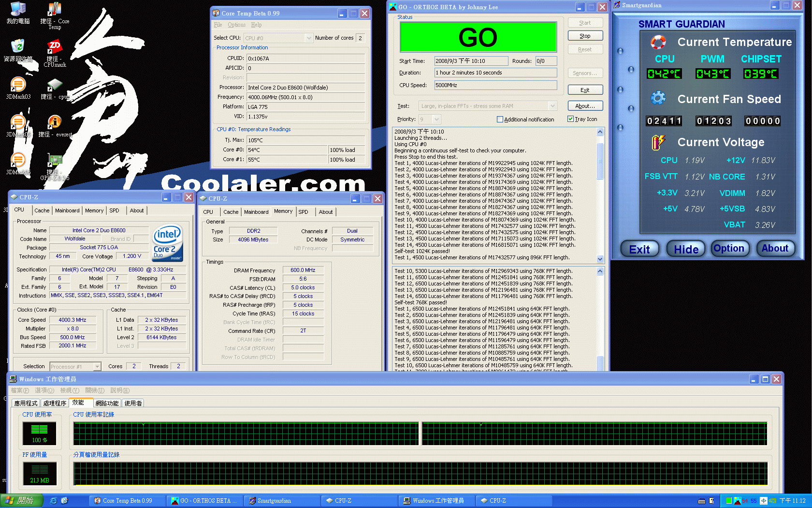
Task: Click the keyboard icon on the taskbar
Action: [702, 501]
